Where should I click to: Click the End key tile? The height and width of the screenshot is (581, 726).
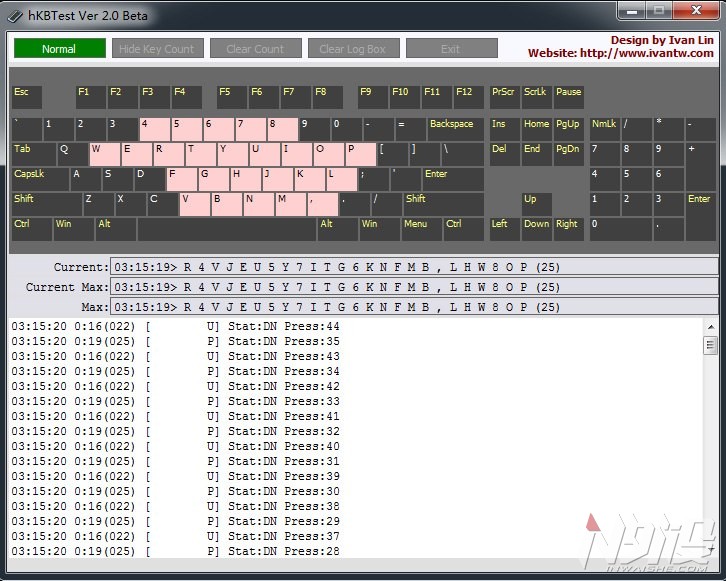click(537, 154)
